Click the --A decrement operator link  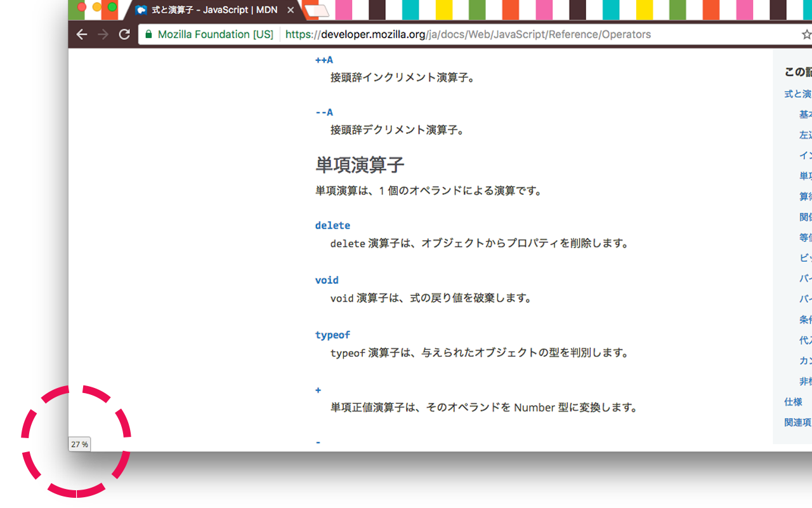coord(324,112)
